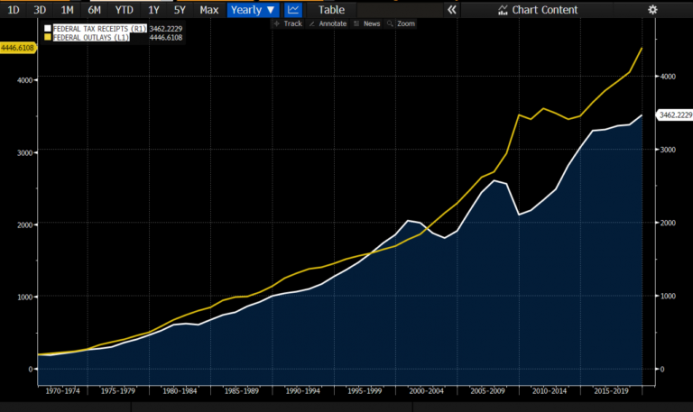Activate the Annotate tool
693x412 pixels.
tap(328, 23)
